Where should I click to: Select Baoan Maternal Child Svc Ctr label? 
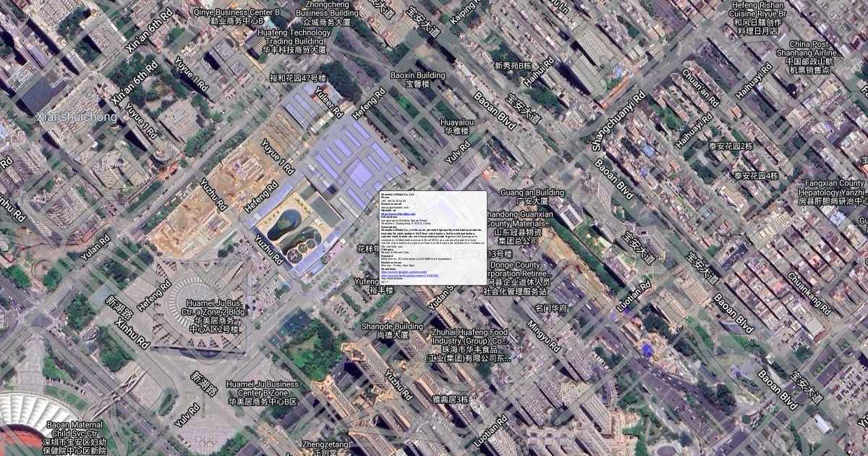click(76, 437)
